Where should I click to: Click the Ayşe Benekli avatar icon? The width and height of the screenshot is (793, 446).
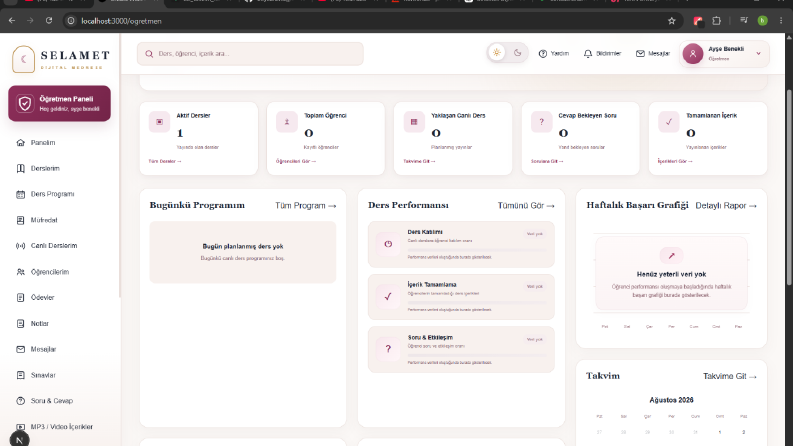coord(693,54)
